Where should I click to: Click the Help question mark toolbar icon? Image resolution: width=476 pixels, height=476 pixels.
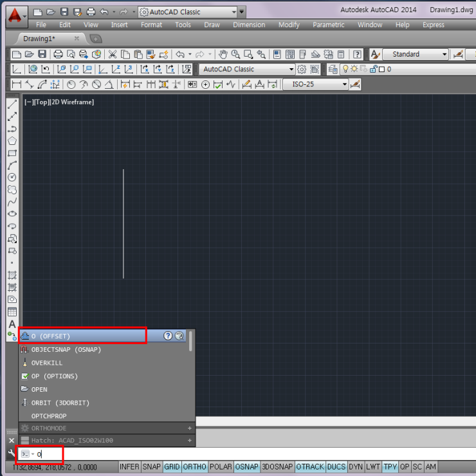[357, 54]
